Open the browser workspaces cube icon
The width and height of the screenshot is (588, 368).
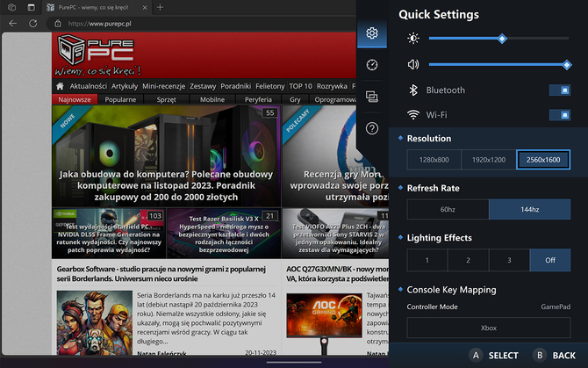click(12, 7)
